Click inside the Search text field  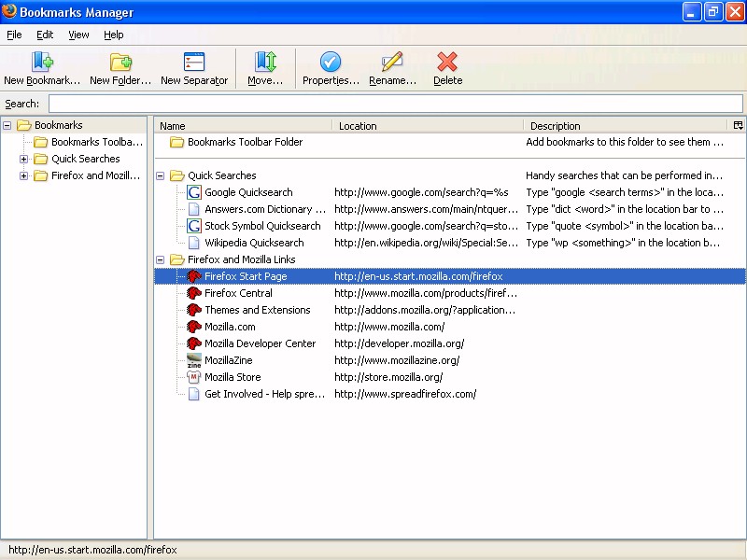pyautogui.click(x=395, y=104)
